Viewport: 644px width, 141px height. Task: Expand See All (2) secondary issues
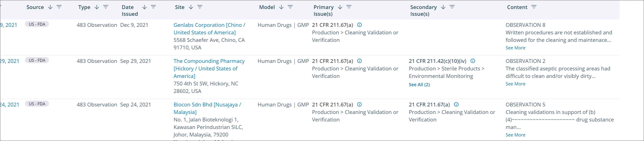click(x=419, y=84)
